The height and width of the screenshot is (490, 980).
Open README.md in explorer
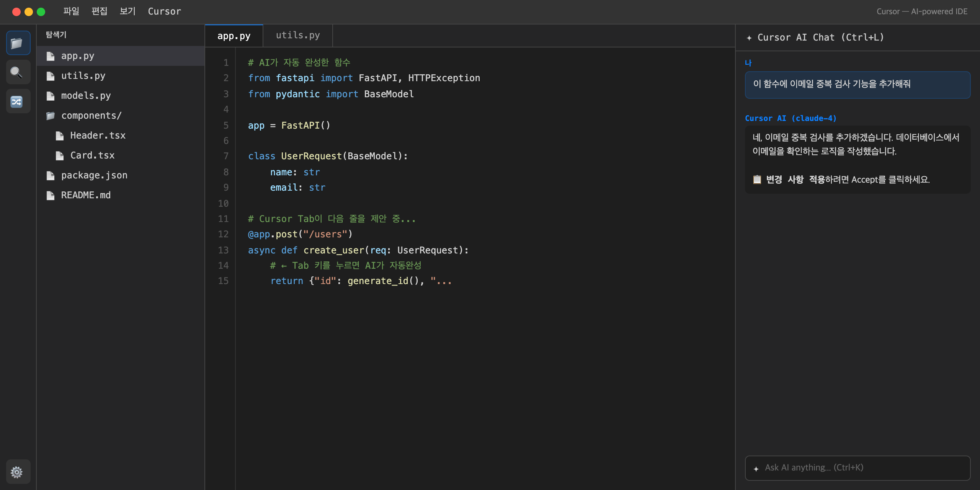pyautogui.click(x=121, y=195)
